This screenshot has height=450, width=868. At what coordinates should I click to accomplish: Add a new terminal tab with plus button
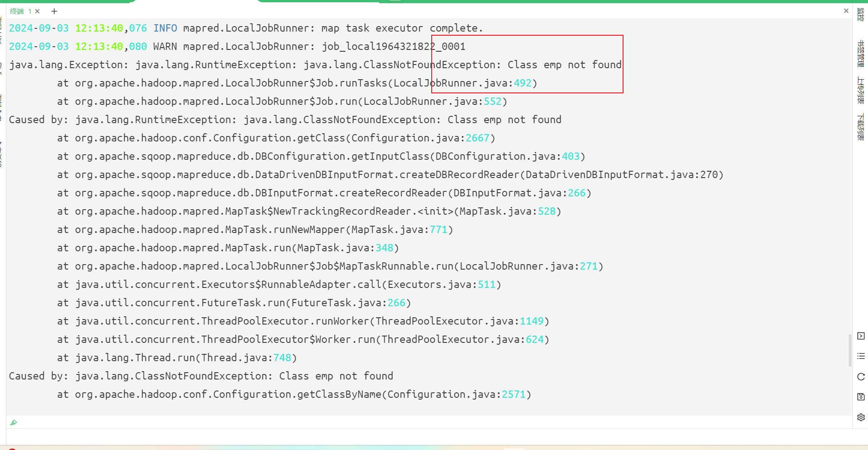click(x=54, y=11)
